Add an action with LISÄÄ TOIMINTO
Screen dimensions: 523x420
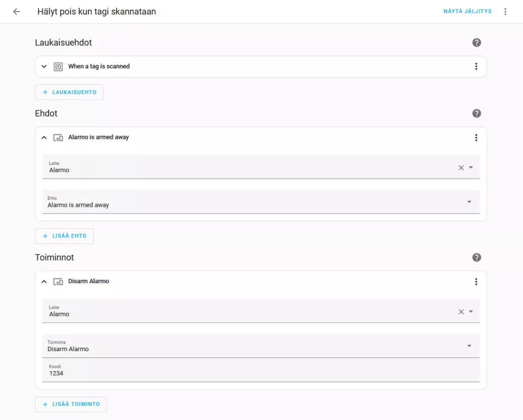point(71,404)
